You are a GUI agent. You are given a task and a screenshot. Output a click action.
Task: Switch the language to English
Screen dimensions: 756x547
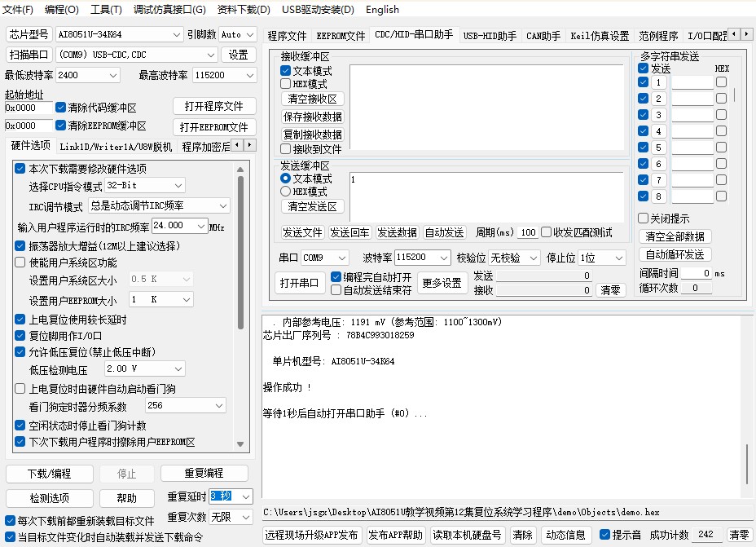pyautogui.click(x=382, y=10)
